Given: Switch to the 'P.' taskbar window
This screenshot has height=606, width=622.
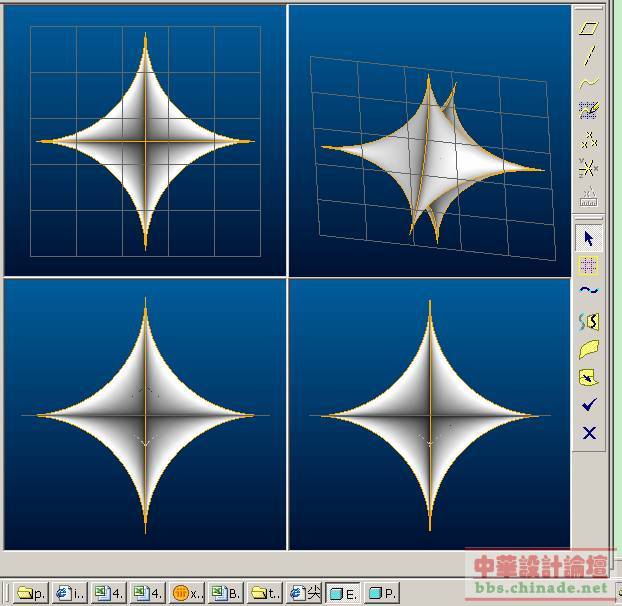Looking at the screenshot, I should point(382,593).
